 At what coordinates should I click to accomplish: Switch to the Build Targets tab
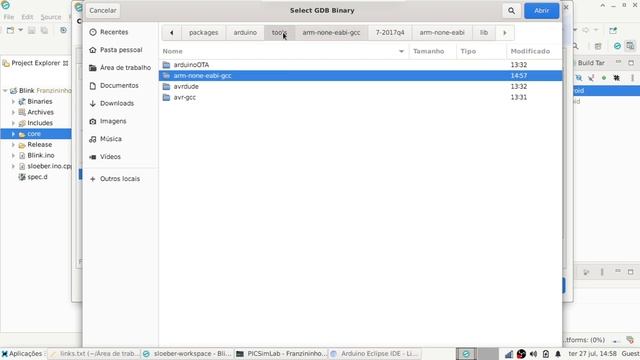(x=590, y=63)
